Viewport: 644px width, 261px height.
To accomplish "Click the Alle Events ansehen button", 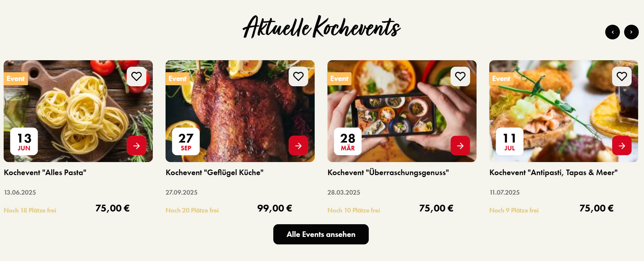I will (x=321, y=234).
